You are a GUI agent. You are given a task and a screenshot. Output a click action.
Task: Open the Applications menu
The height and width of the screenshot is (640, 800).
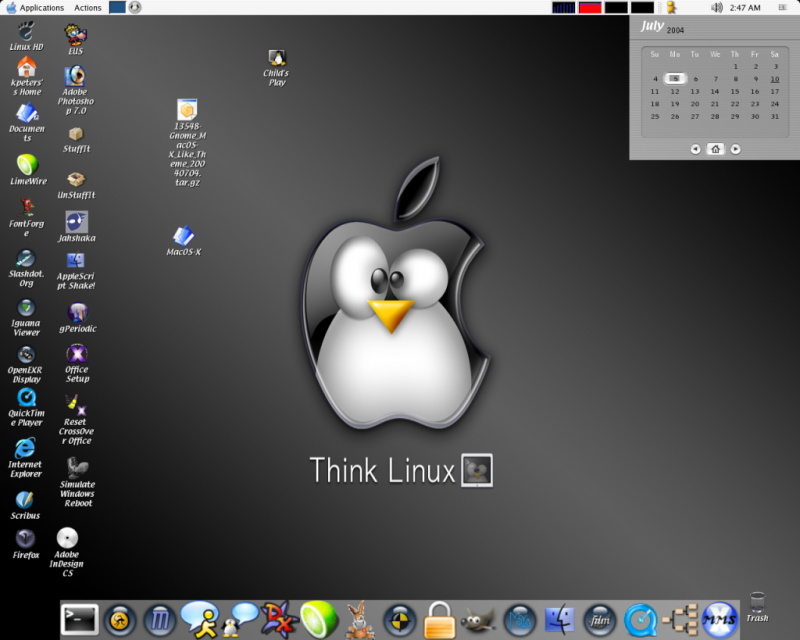click(35, 8)
